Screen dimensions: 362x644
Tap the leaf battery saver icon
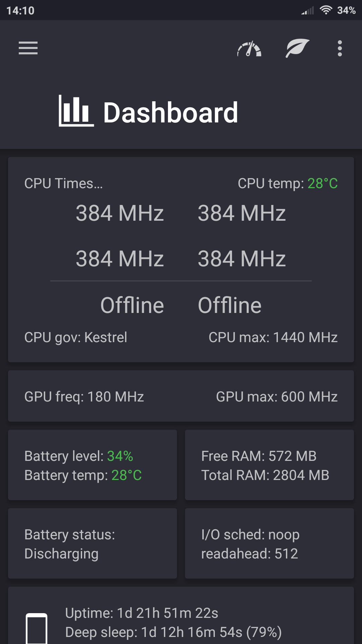point(297,48)
